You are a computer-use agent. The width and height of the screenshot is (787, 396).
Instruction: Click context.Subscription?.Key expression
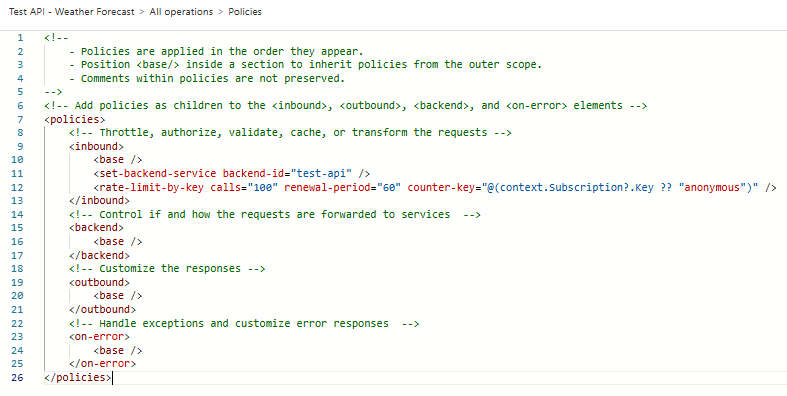coord(577,187)
